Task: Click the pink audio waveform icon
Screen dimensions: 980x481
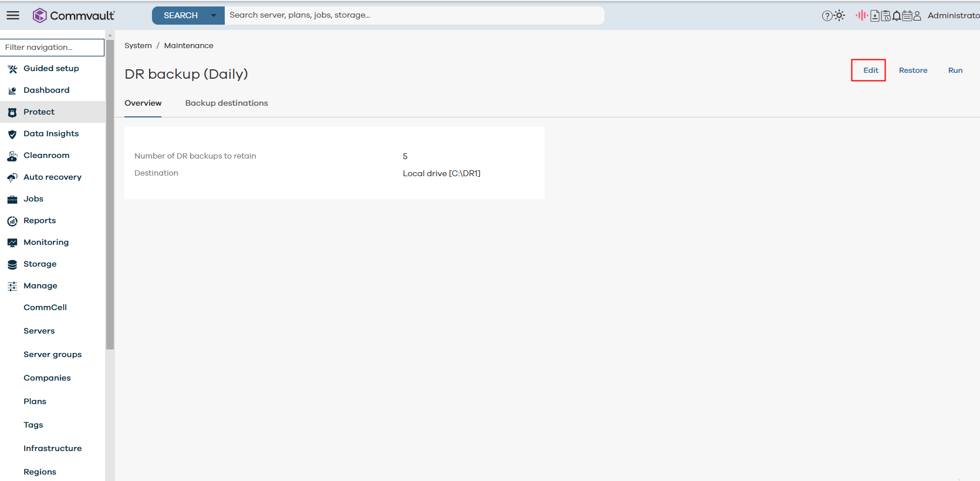Action: pyautogui.click(x=861, y=15)
